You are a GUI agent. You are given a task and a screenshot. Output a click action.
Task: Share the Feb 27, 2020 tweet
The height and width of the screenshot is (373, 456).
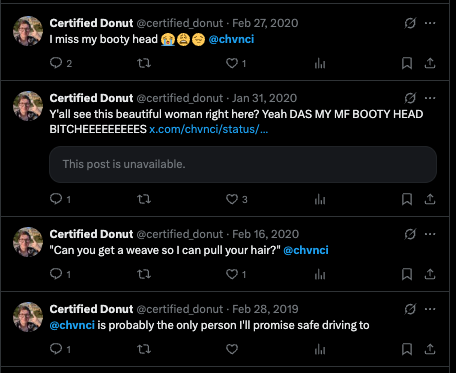point(430,63)
